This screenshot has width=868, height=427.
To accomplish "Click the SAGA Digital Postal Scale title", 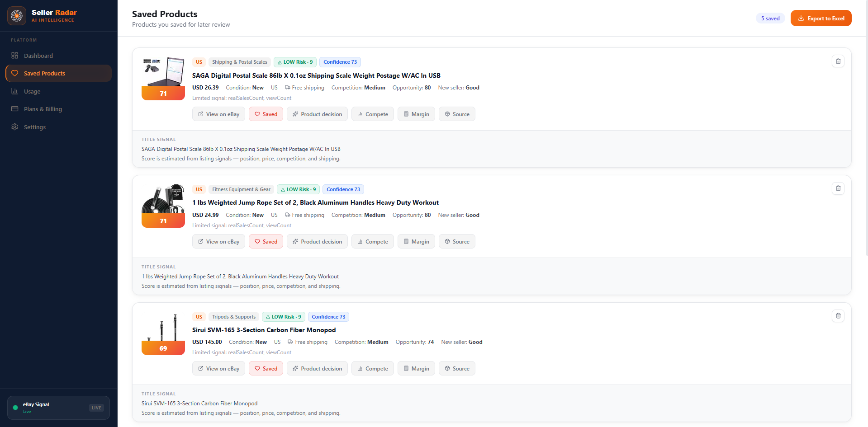I will pos(316,75).
